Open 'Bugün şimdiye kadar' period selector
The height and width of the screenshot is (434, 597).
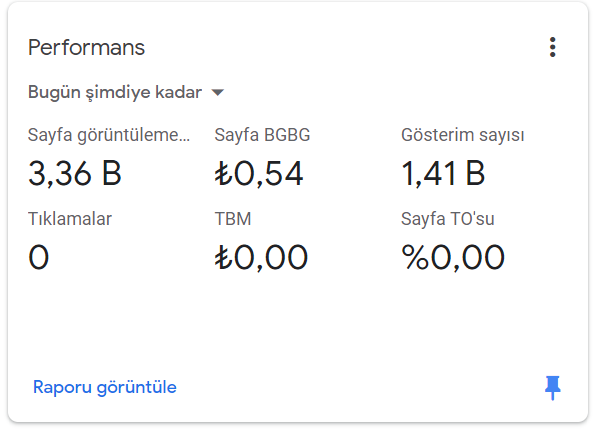point(126,93)
